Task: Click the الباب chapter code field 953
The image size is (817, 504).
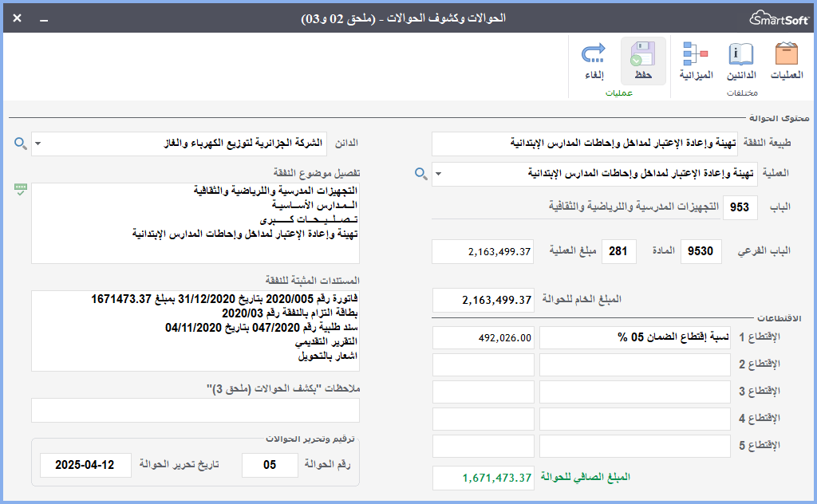Action: [x=740, y=207]
